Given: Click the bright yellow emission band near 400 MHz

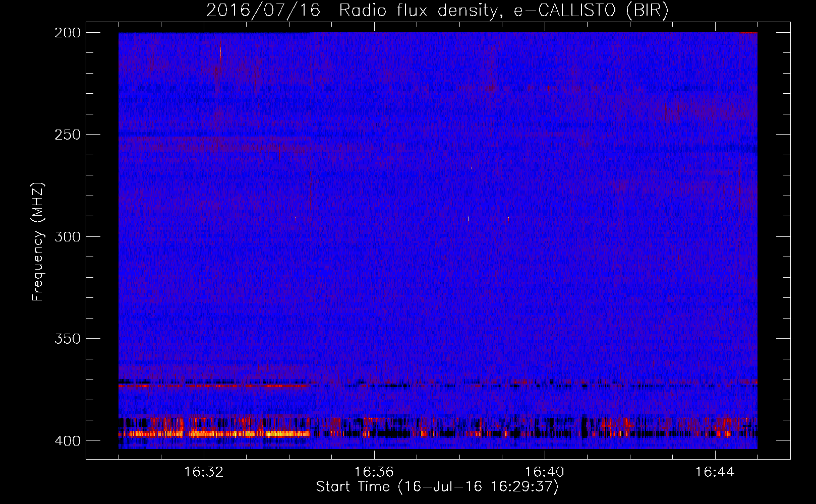Looking at the screenshot, I should (215, 433).
